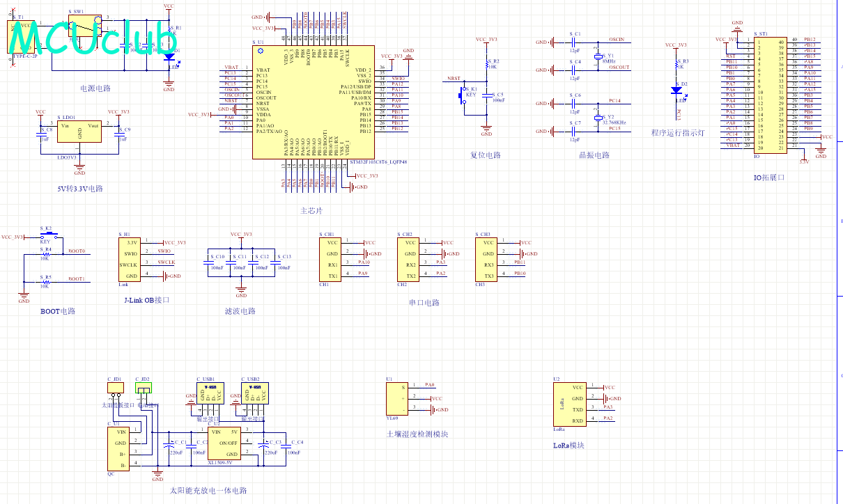Click the '电源电路' section title

click(95, 88)
